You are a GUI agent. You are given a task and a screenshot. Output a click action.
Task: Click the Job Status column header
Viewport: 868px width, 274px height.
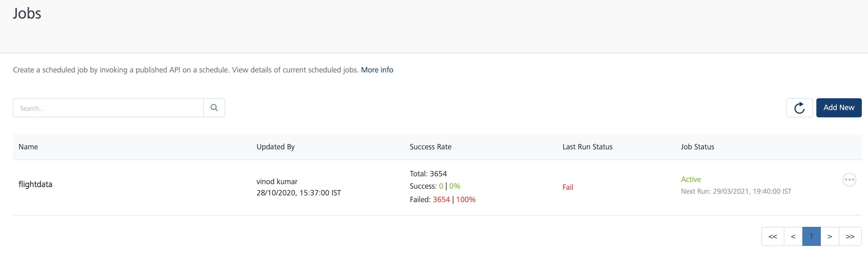coord(697,147)
